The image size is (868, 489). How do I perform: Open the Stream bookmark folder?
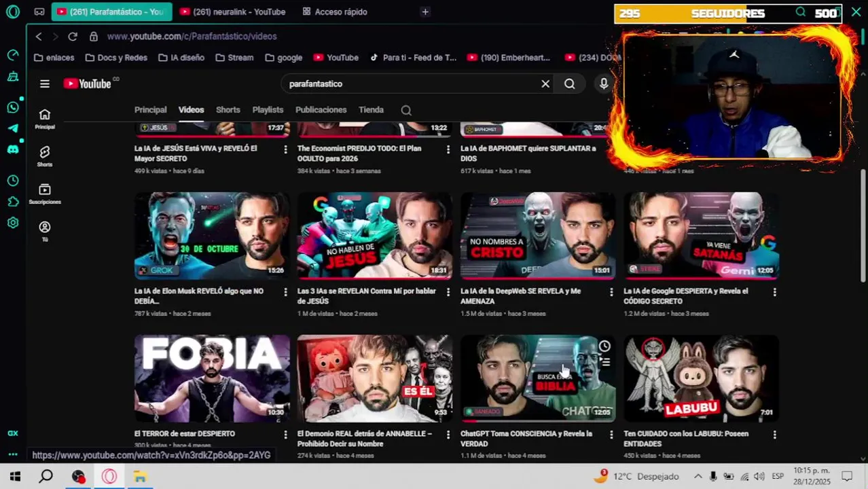click(234, 58)
